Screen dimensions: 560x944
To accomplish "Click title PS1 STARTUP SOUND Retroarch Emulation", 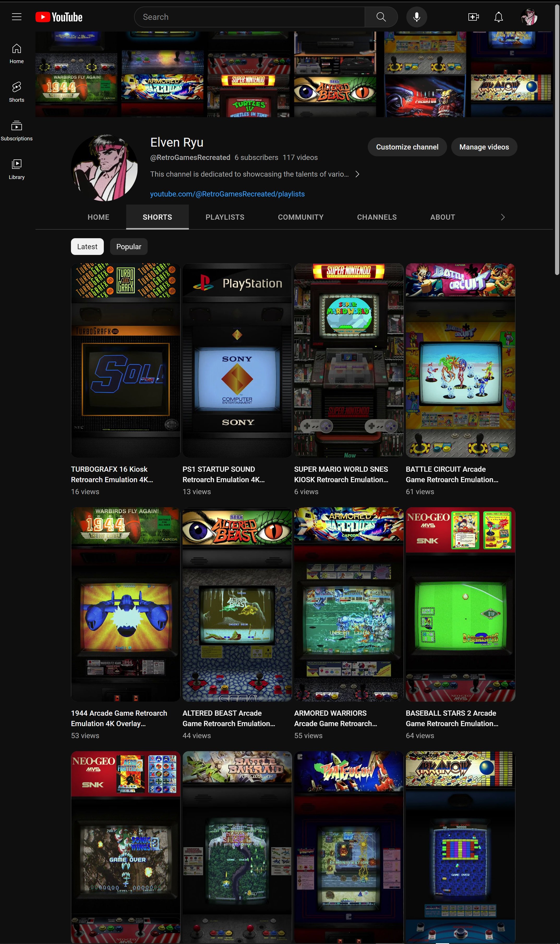I will click(x=224, y=474).
